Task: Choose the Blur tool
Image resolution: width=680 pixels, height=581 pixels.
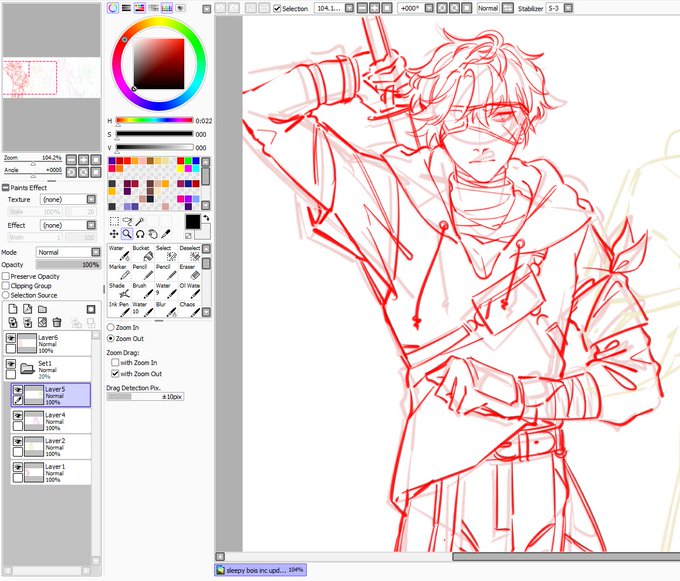Action: pyautogui.click(x=166, y=309)
